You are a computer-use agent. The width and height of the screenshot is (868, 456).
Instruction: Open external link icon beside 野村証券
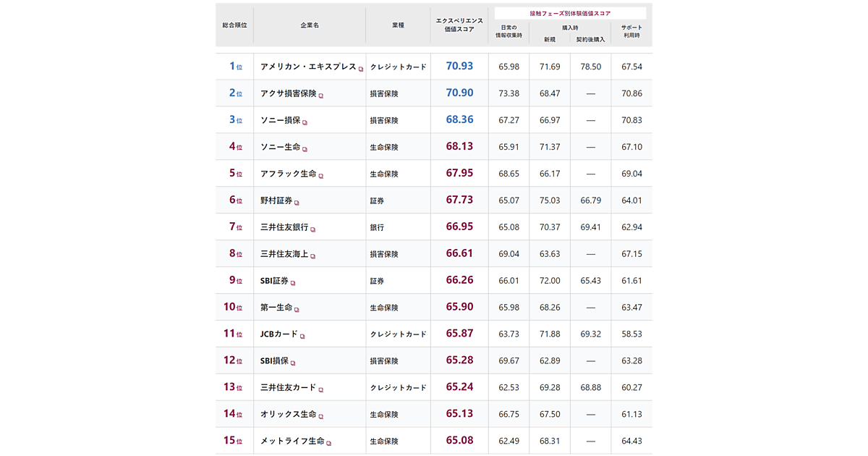(x=297, y=203)
